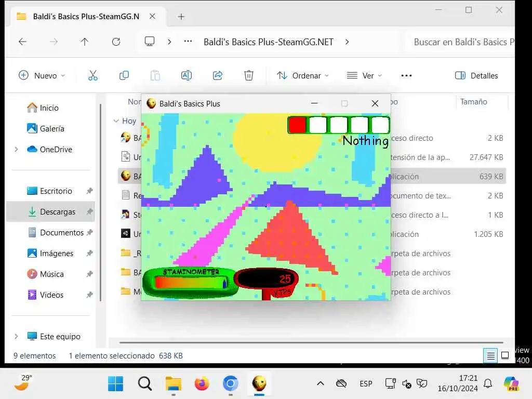Select the 1.205 KB application row
Viewport: 532px width, 399px height.
point(312,234)
